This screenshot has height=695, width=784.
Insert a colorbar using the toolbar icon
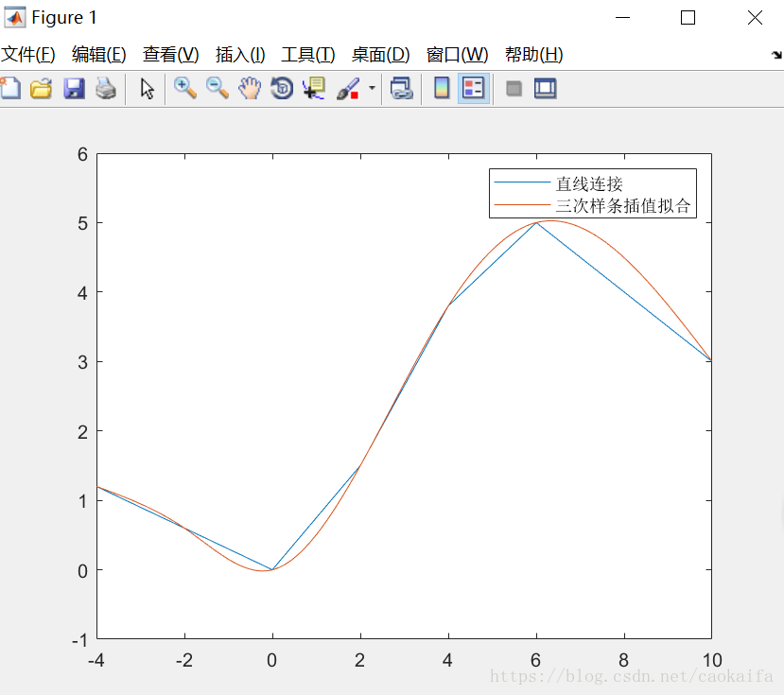(x=442, y=89)
